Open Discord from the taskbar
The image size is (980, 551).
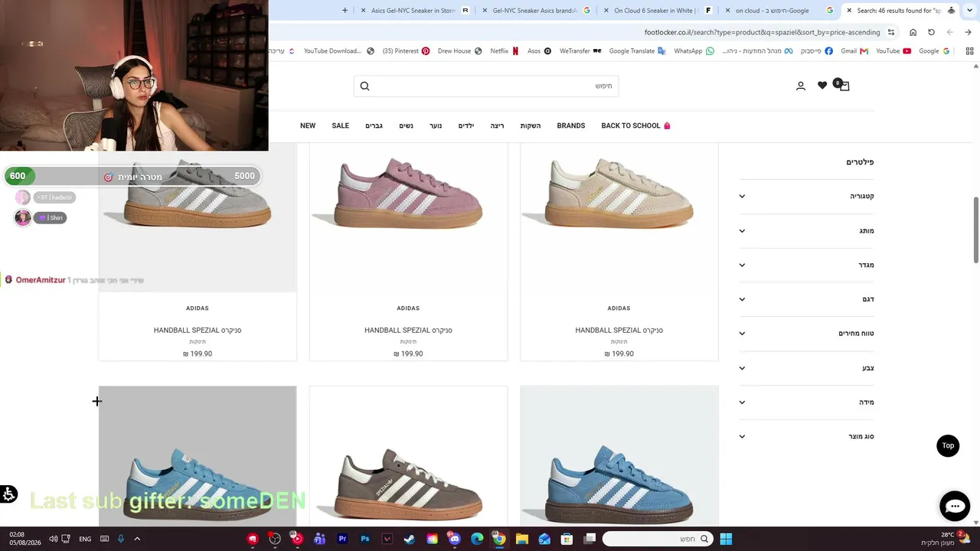pyautogui.click(x=455, y=539)
